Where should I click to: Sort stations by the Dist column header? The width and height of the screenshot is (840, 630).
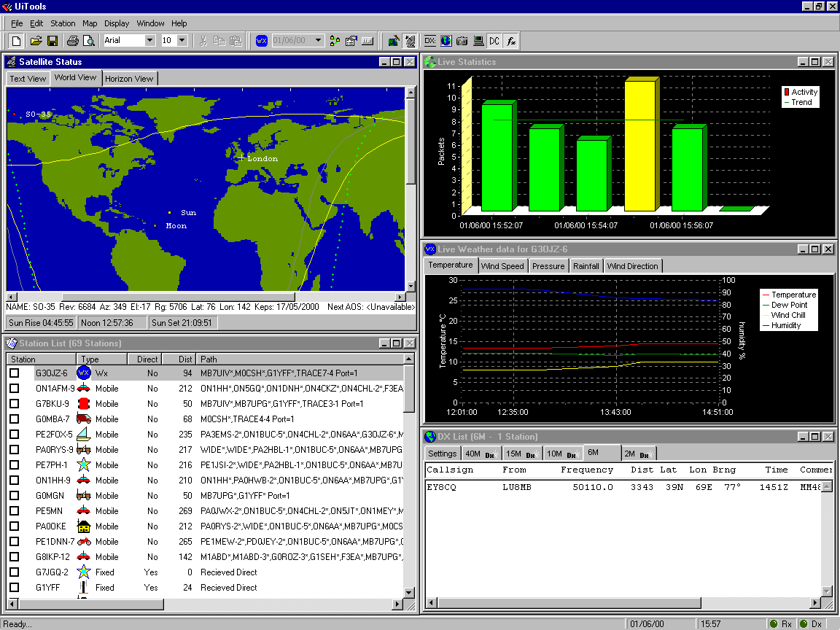[178, 359]
